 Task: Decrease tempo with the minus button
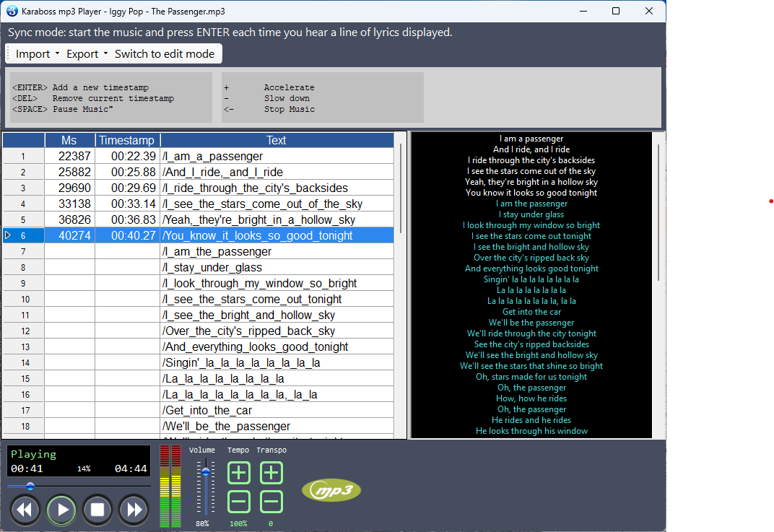tap(239, 502)
